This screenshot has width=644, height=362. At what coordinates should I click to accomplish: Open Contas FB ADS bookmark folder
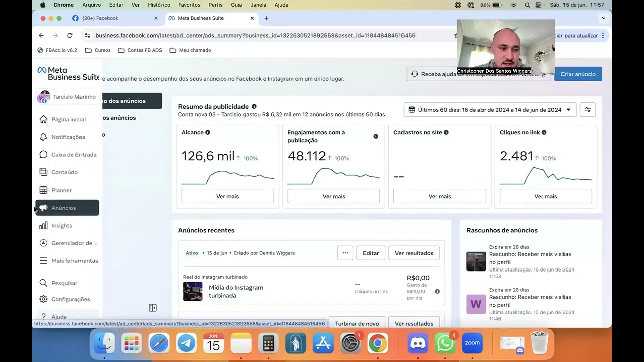coord(140,50)
